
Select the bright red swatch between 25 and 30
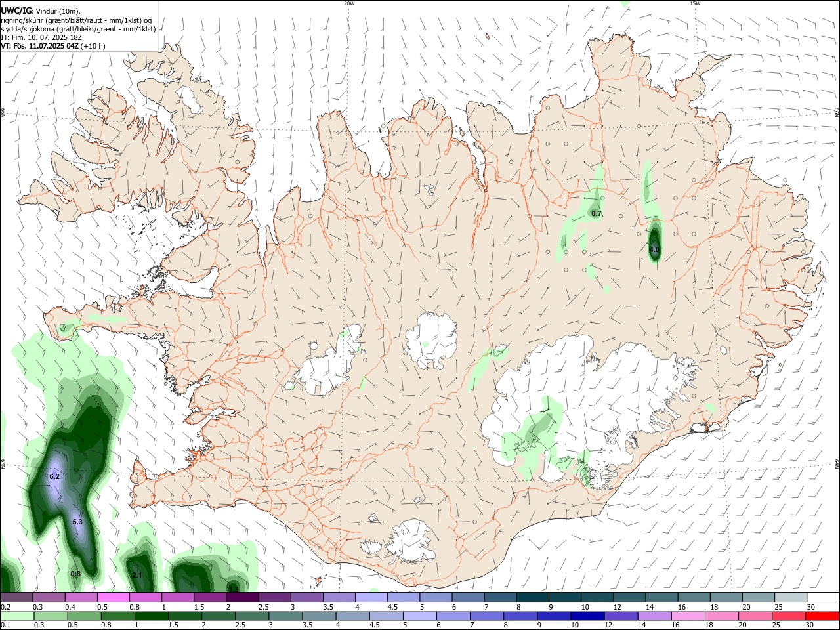coord(789,616)
